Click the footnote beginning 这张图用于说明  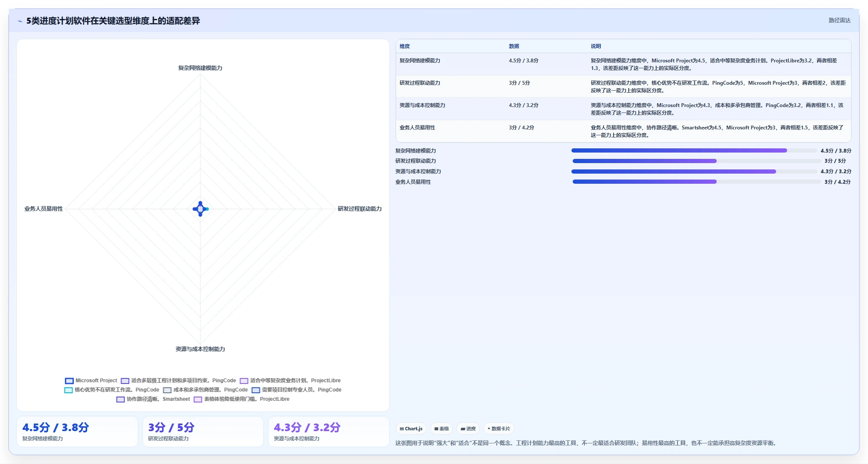(x=587, y=443)
